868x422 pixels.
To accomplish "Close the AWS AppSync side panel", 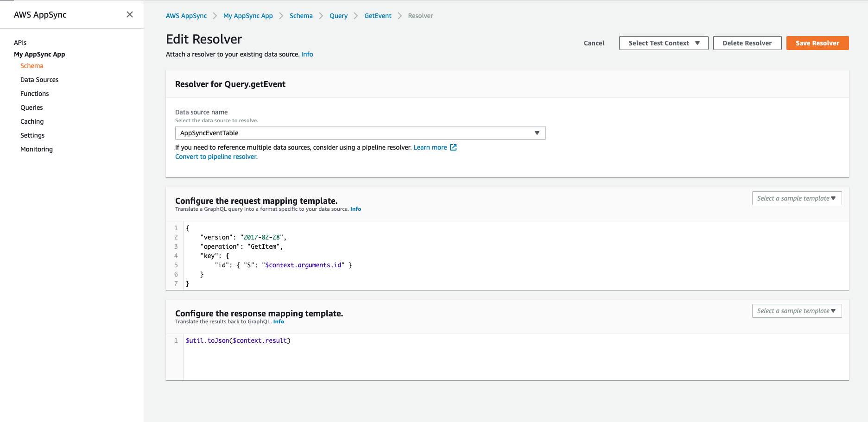I will tap(130, 14).
